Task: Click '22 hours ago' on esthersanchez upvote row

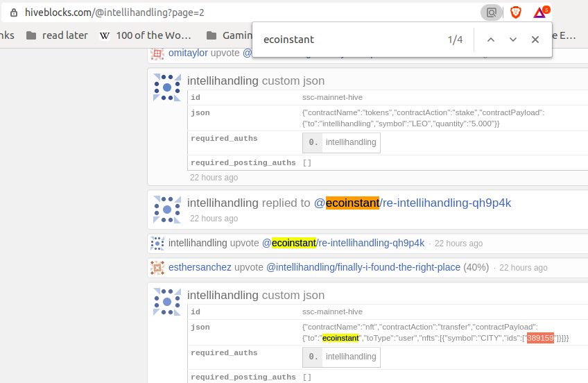Action: click(523, 268)
